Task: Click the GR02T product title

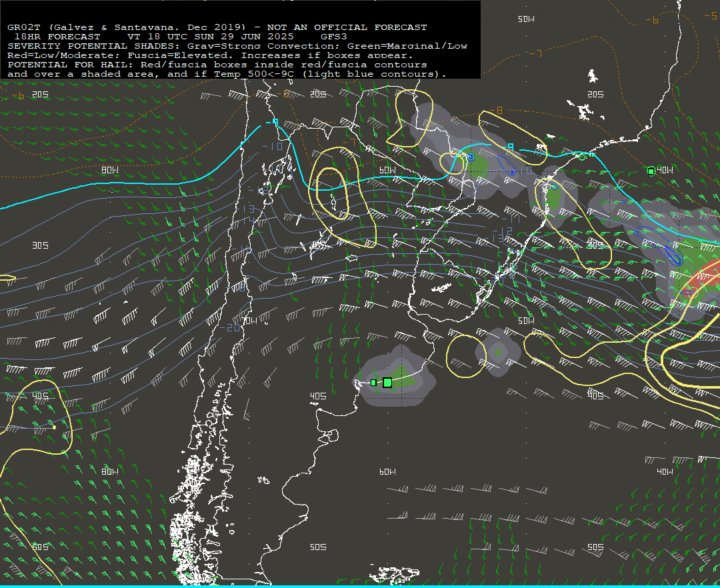Action: [x=24, y=27]
